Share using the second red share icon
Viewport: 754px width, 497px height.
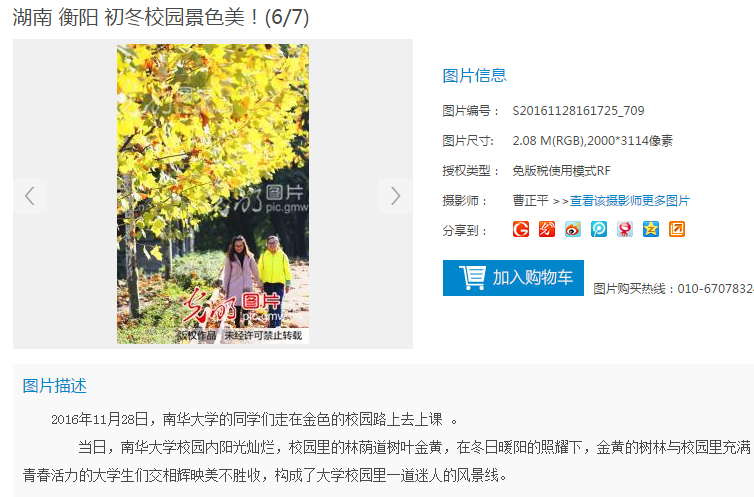pos(547,229)
